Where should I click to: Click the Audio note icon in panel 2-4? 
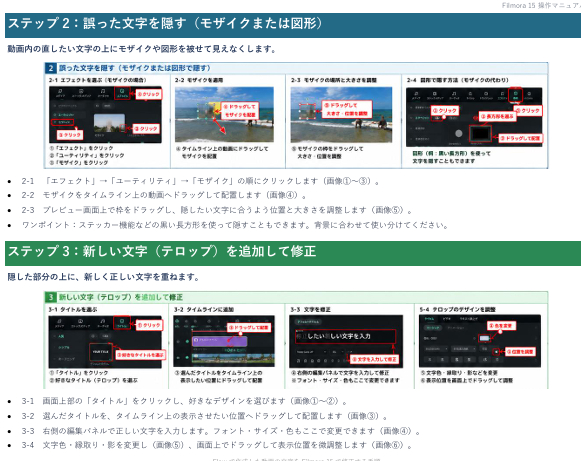coord(454,94)
